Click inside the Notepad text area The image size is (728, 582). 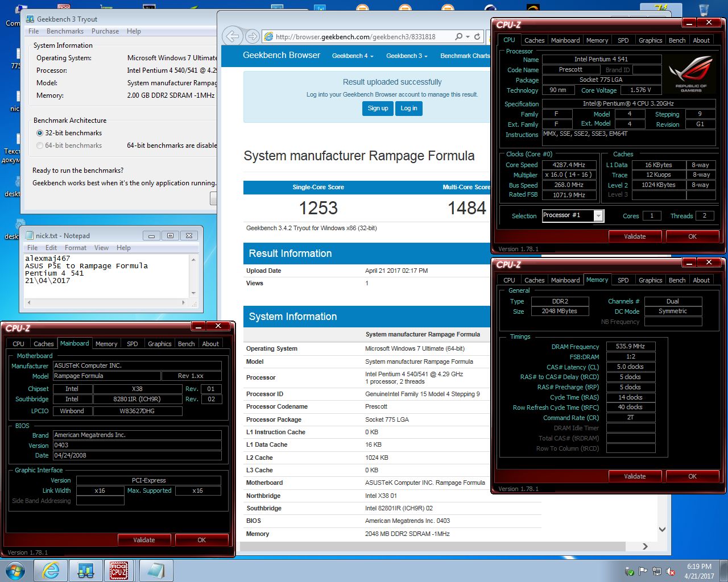[106, 276]
